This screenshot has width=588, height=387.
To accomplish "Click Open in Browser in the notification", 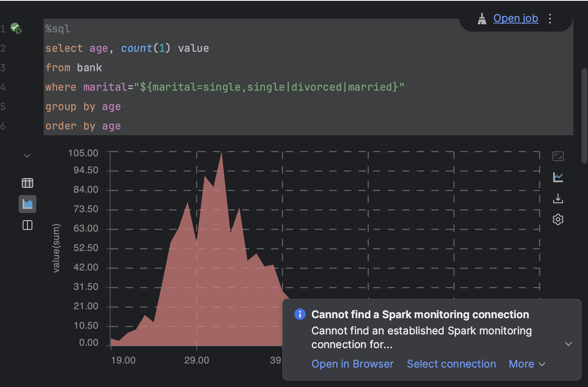I will [352, 364].
